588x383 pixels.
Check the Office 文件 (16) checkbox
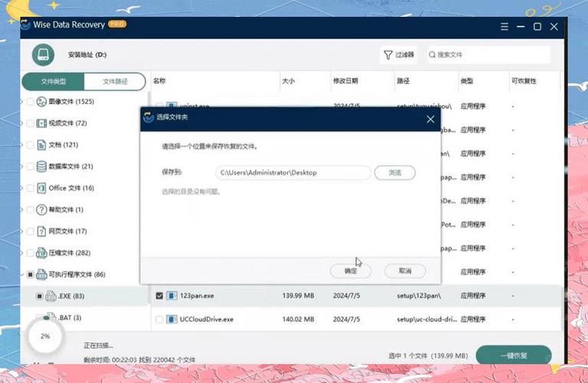point(31,188)
